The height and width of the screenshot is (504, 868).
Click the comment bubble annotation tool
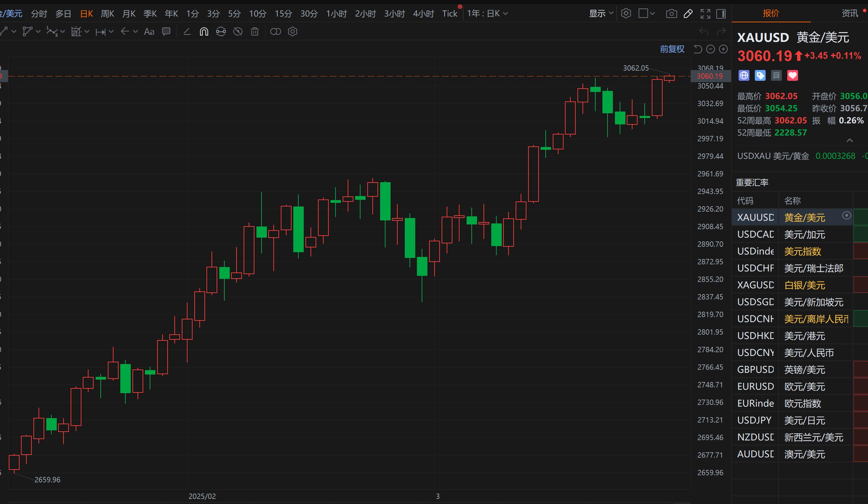(166, 32)
